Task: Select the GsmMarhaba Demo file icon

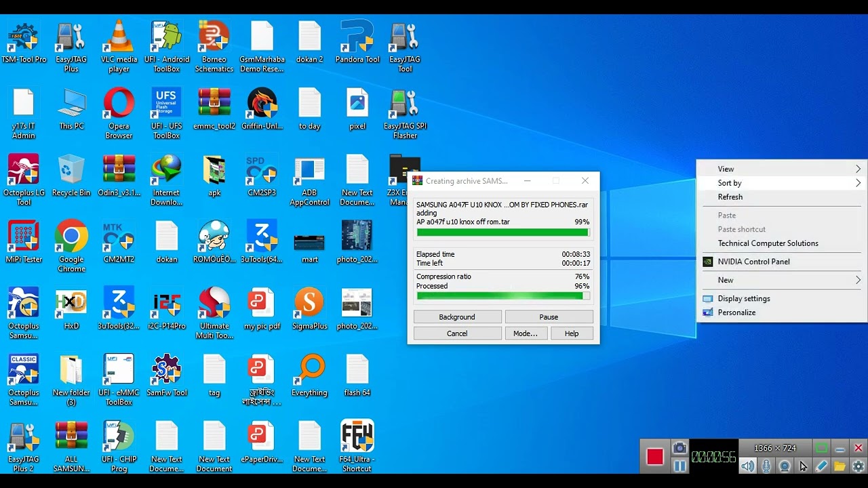Action: tap(262, 46)
